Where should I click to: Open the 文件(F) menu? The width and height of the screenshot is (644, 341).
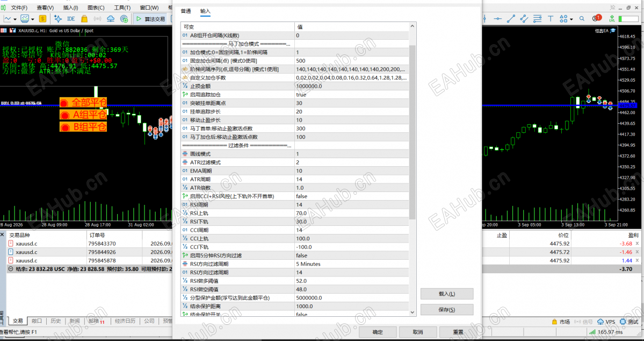[19, 8]
